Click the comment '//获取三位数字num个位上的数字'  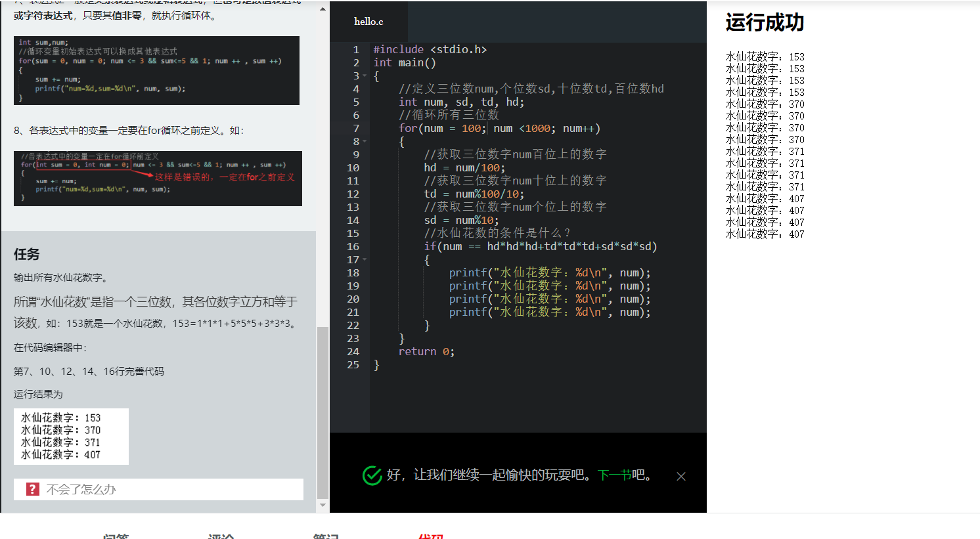coord(515,207)
